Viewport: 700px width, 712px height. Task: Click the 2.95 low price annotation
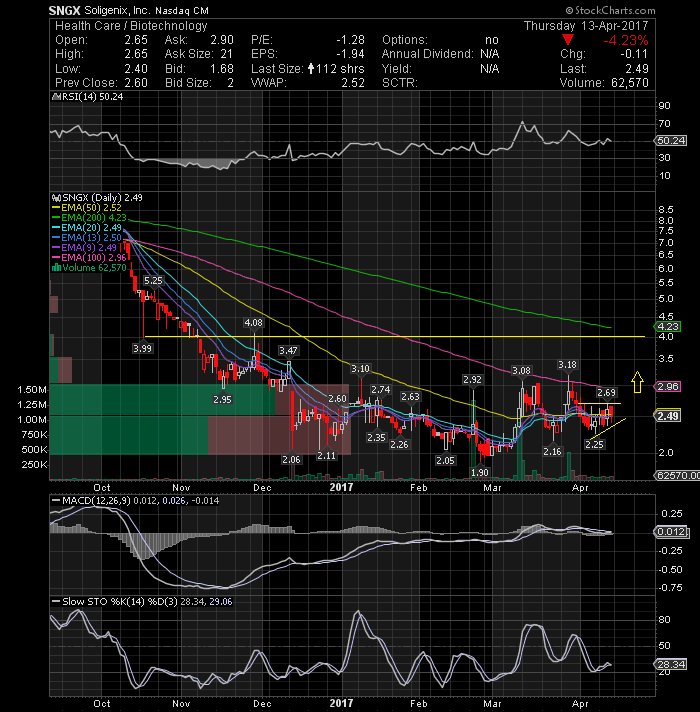click(x=222, y=399)
